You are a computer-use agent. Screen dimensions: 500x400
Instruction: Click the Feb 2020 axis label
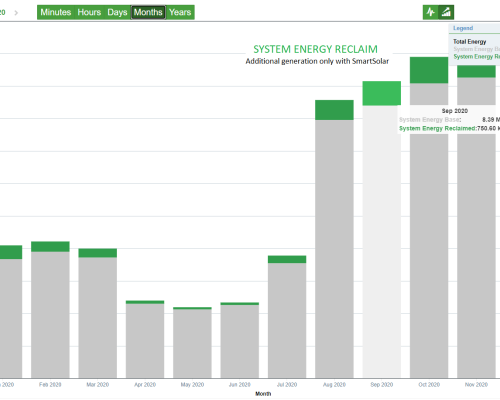[50, 385]
